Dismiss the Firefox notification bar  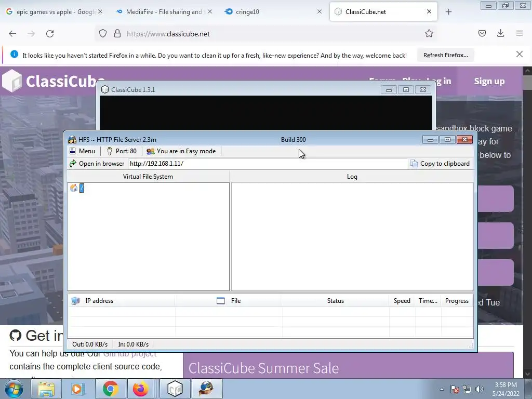[x=520, y=54]
